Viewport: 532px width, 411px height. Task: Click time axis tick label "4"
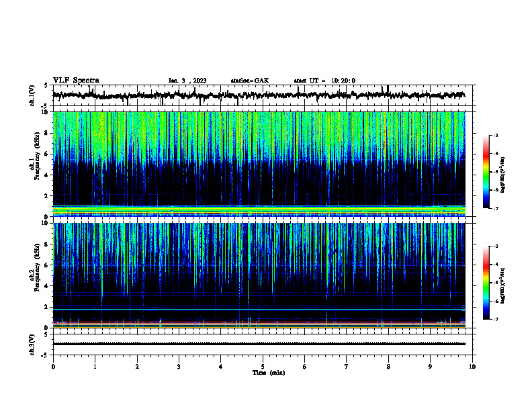pos(221,367)
